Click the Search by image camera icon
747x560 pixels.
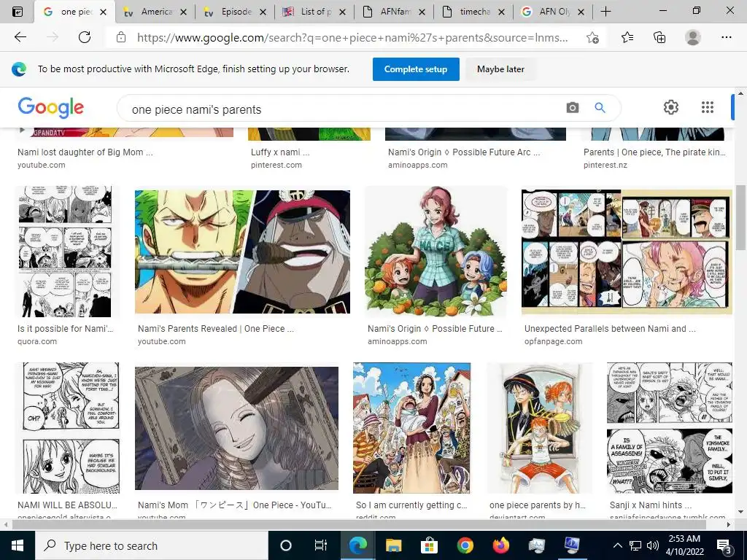pyautogui.click(x=572, y=108)
